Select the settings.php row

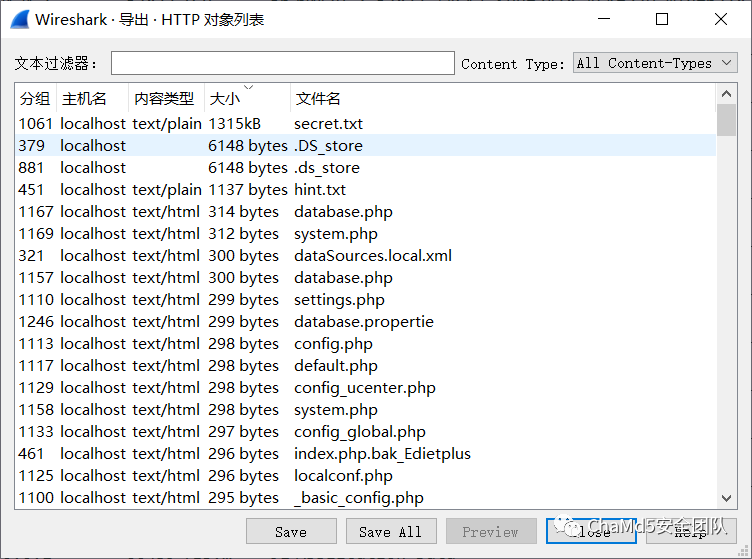365,300
